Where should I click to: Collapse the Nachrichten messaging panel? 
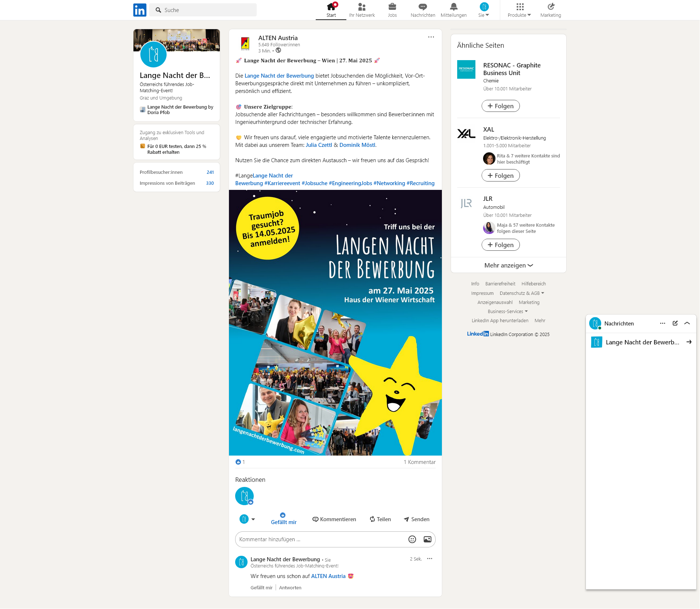[x=687, y=323]
